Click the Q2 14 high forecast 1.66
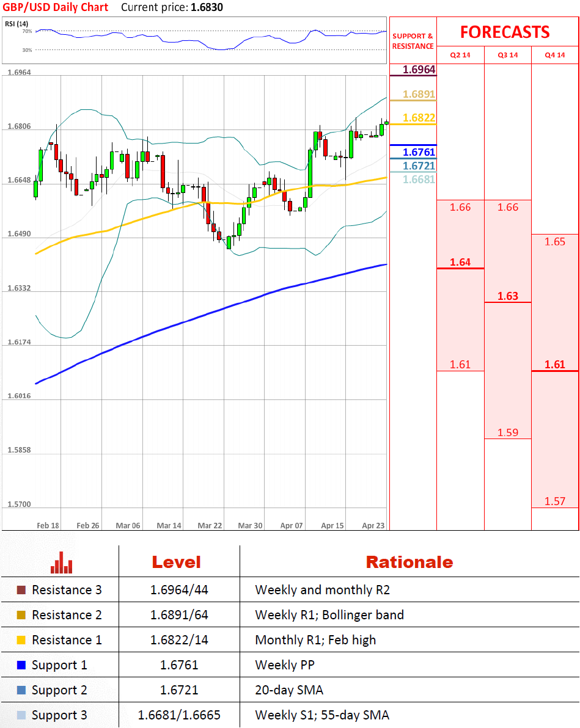Viewport: 580px width, 728px height. 460,208
